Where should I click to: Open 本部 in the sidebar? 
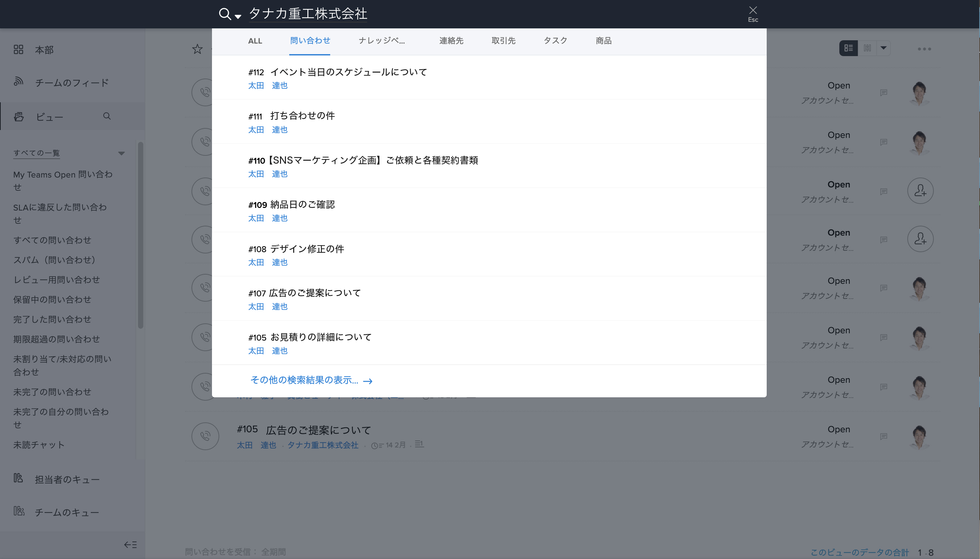click(44, 49)
